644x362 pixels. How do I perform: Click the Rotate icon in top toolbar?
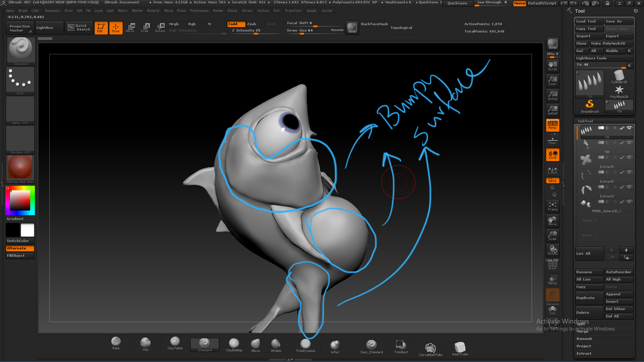(160, 27)
